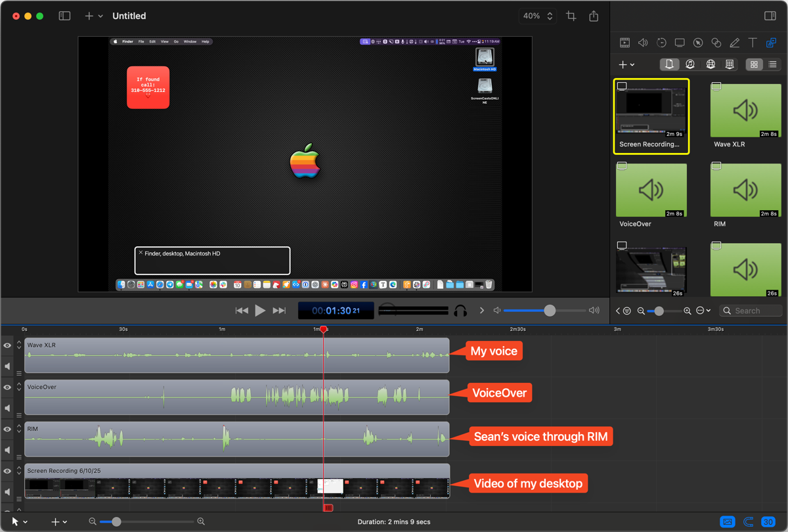The image size is (788, 532).
Task: Select the VoiceOver media thumbnail
Action: click(x=651, y=190)
